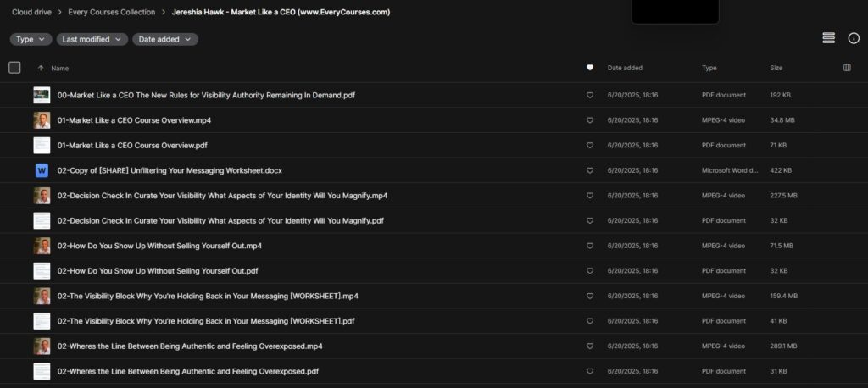This screenshot has height=388, width=868.
Task: Favorite 01-Market Like a CEO Course Overview.pdf
Action: (590, 145)
